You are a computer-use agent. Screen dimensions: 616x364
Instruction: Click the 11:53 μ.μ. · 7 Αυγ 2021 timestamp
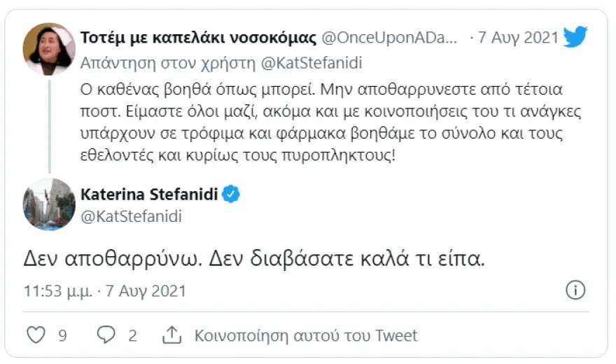105,291
